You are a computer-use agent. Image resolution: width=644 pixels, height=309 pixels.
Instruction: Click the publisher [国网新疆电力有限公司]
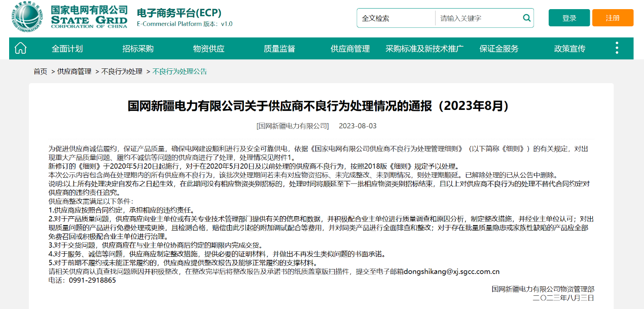pyautogui.click(x=293, y=126)
